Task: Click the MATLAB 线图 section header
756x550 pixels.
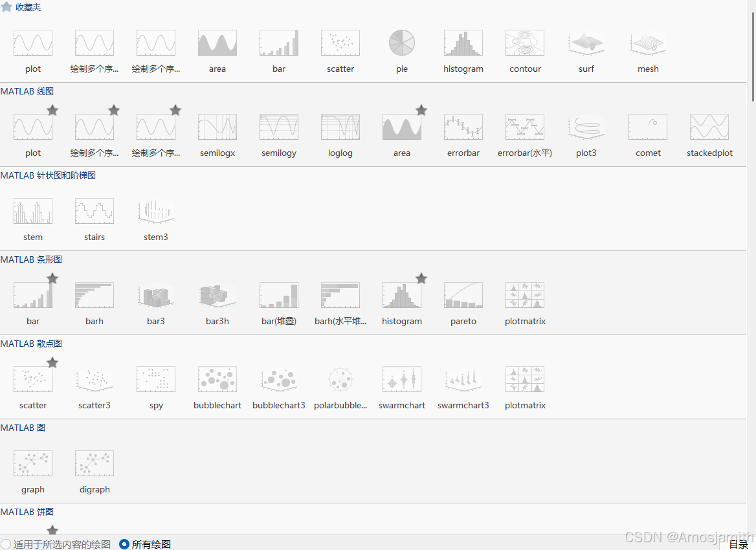Action: 27,91
